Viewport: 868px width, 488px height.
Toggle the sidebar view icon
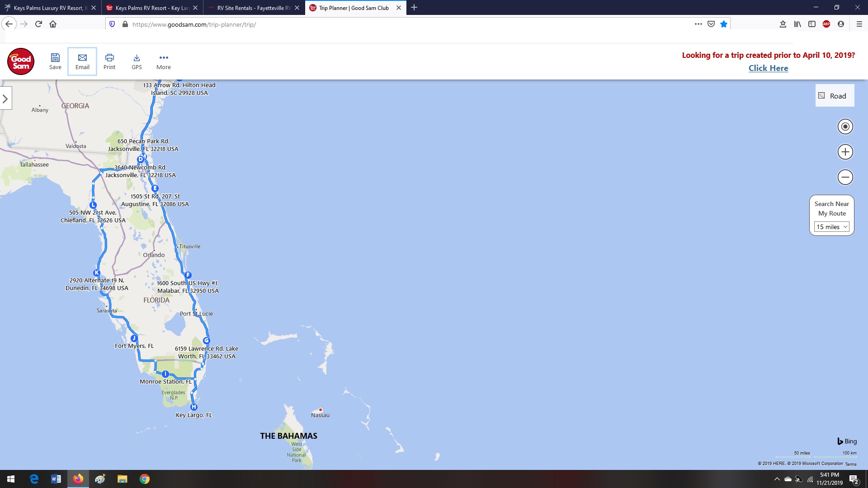point(812,24)
